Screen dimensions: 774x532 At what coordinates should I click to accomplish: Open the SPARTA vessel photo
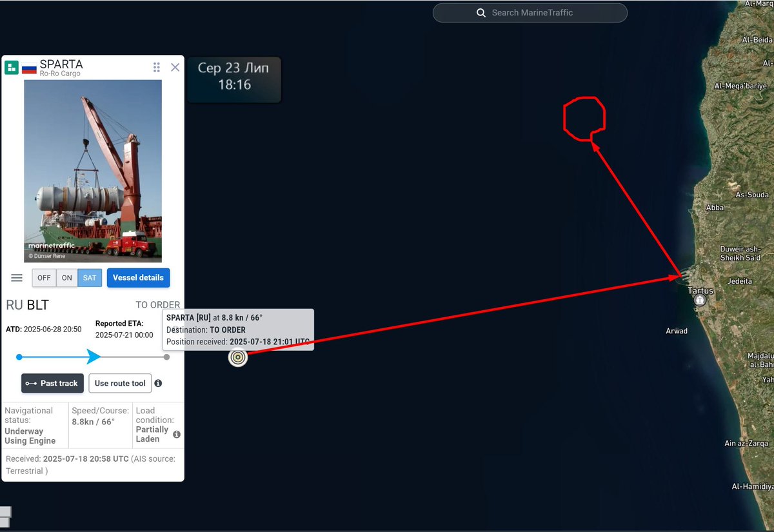coord(93,170)
